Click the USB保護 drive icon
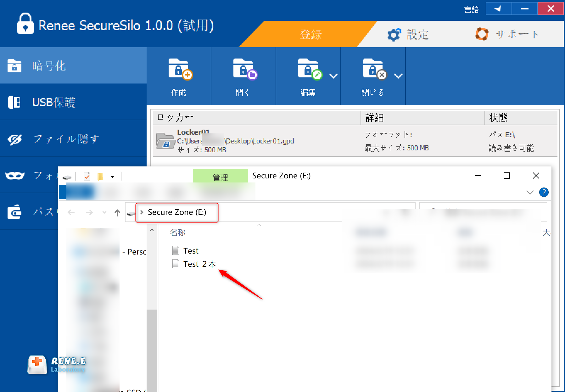The height and width of the screenshot is (392, 565). pos(14,102)
